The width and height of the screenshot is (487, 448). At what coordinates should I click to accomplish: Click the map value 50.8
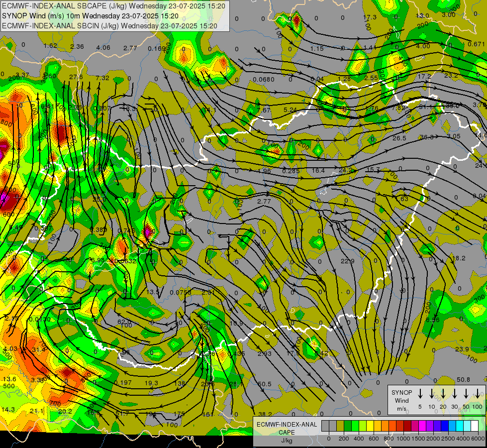click(464, 379)
